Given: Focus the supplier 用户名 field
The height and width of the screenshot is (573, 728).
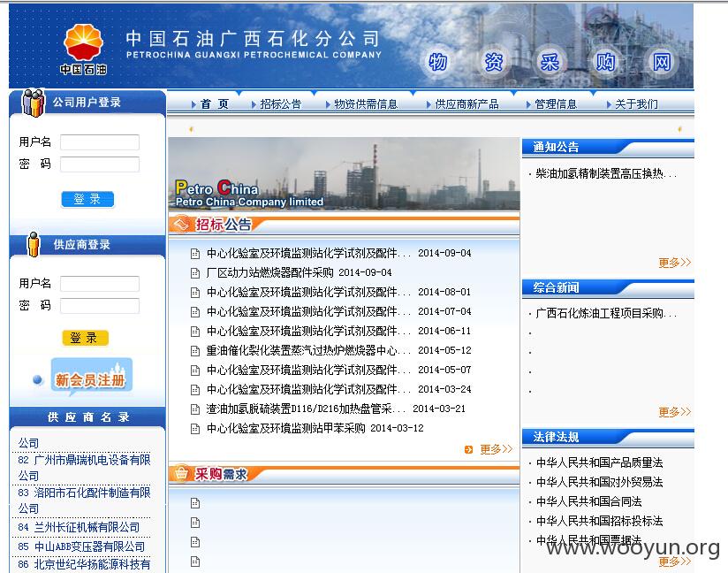Looking at the screenshot, I should (x=100, y=284).
